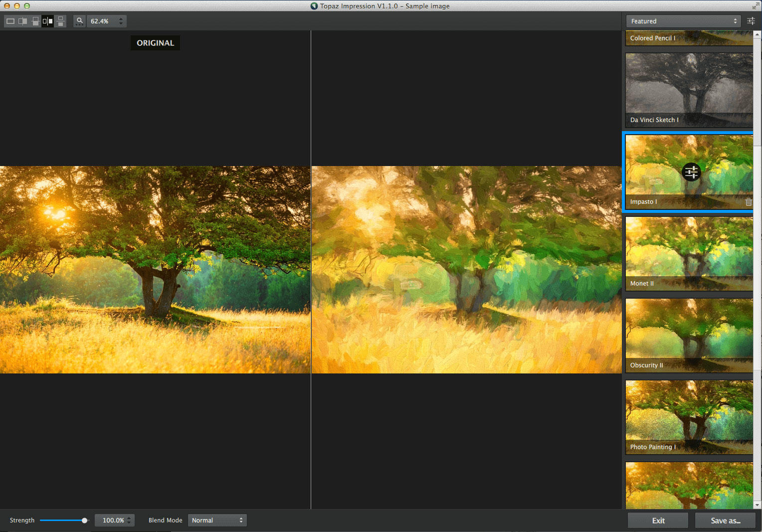The height and width of the screenshot is (532, 762).
Task: Click the Save as... button
Action: (725, 521)
